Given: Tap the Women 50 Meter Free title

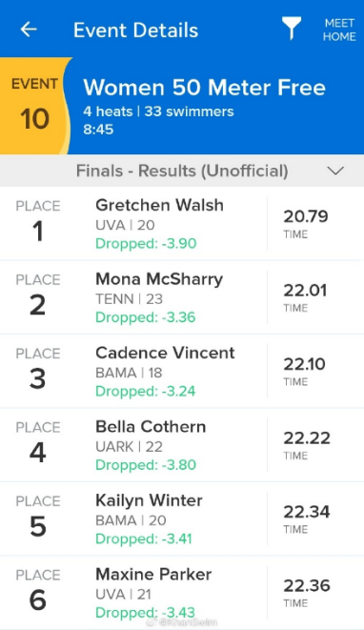Looking at the screenshot, I should (x=204, y=88).
